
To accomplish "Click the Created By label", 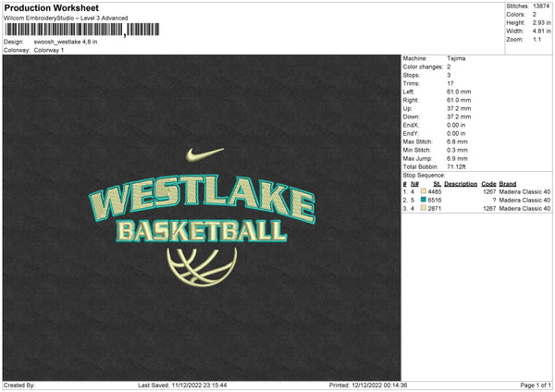I will click(19, 386).
